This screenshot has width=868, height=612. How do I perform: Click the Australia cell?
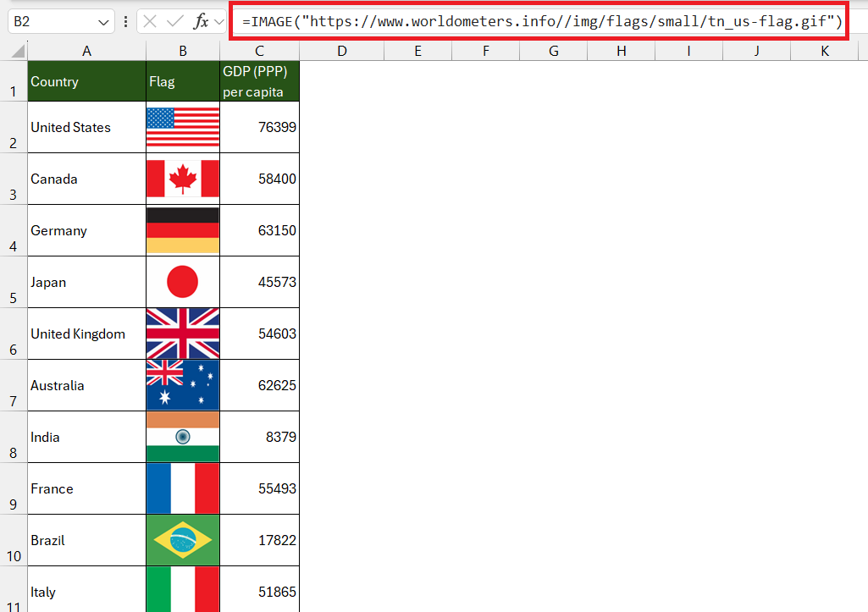click(87, 385)
